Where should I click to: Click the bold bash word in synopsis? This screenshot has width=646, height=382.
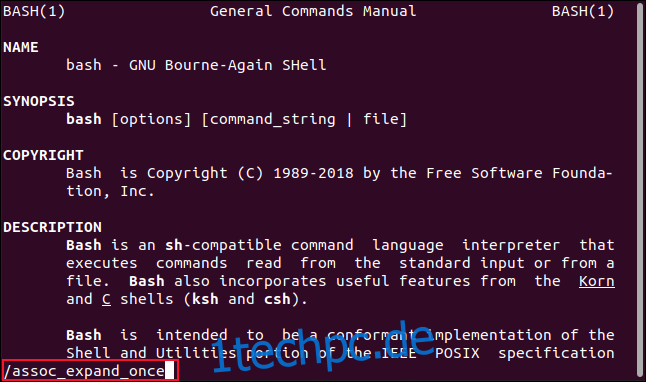pos(84,119)
